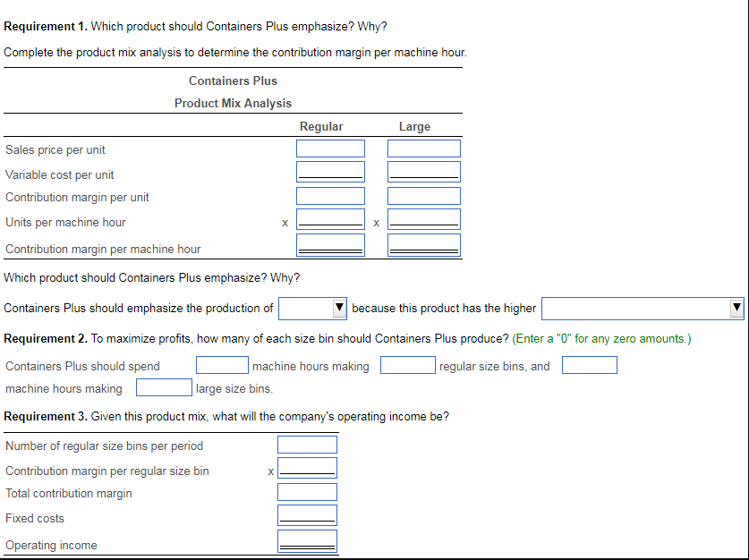Viewport: 749px width, 560px height.
Task: Click the Large units per machine hour field
Action: point(423,219)
